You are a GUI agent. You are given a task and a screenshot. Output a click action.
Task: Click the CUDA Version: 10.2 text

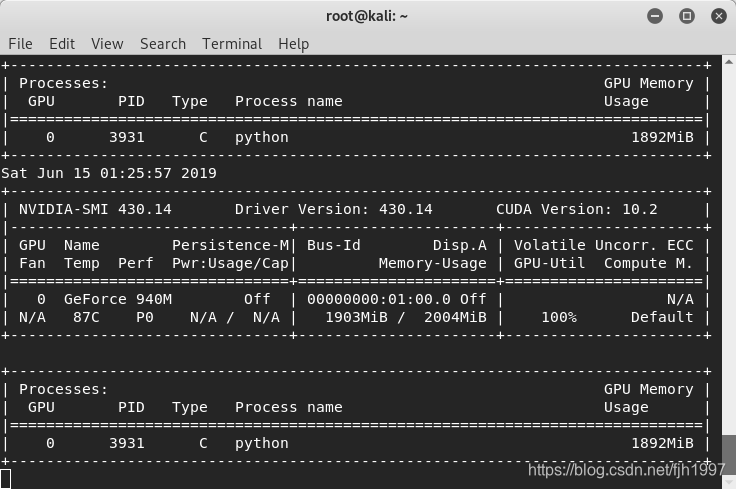pyautogui.click(x=577, y=209)
